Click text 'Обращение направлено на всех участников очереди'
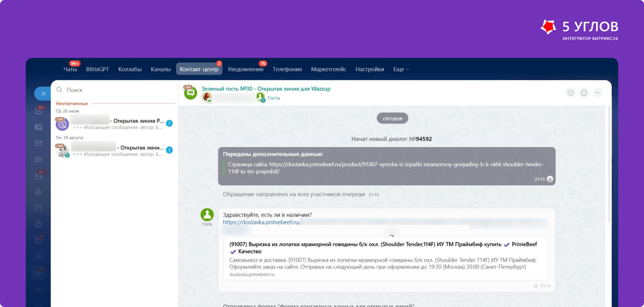644x307 pixels. (294, 194)
